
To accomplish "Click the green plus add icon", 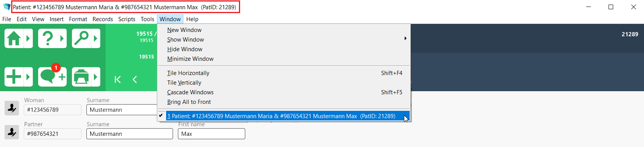I will coord(14,77).
